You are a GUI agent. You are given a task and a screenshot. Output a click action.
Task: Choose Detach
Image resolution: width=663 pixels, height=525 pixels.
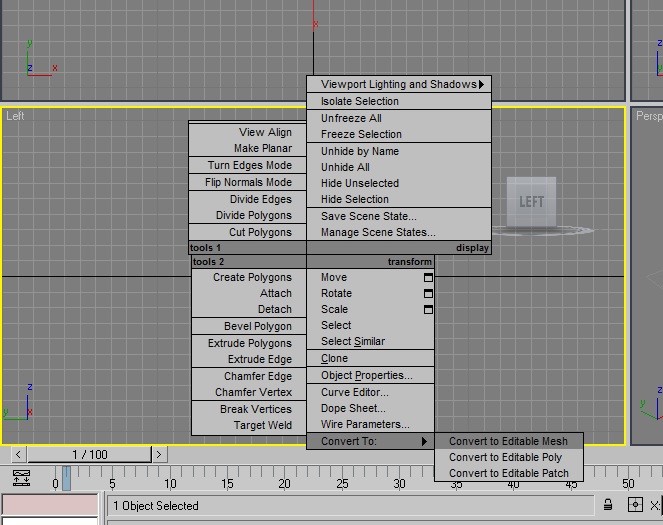click(249, 309)
